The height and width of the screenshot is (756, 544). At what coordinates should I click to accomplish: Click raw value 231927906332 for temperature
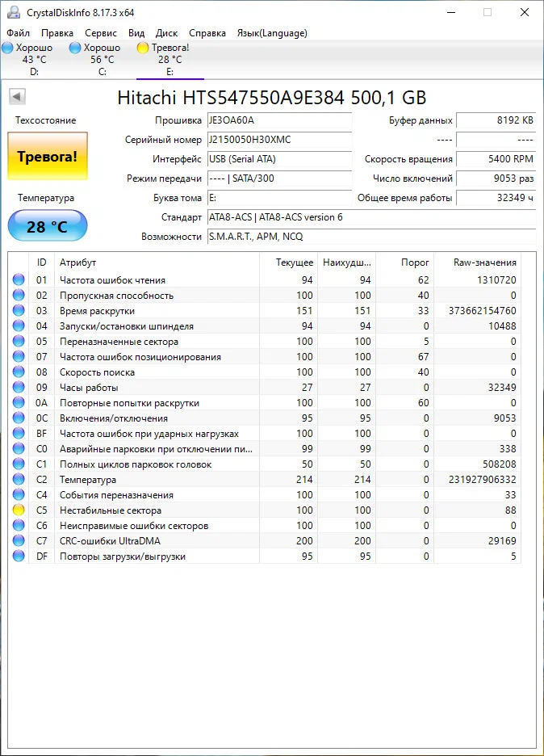tap(483, 479)
